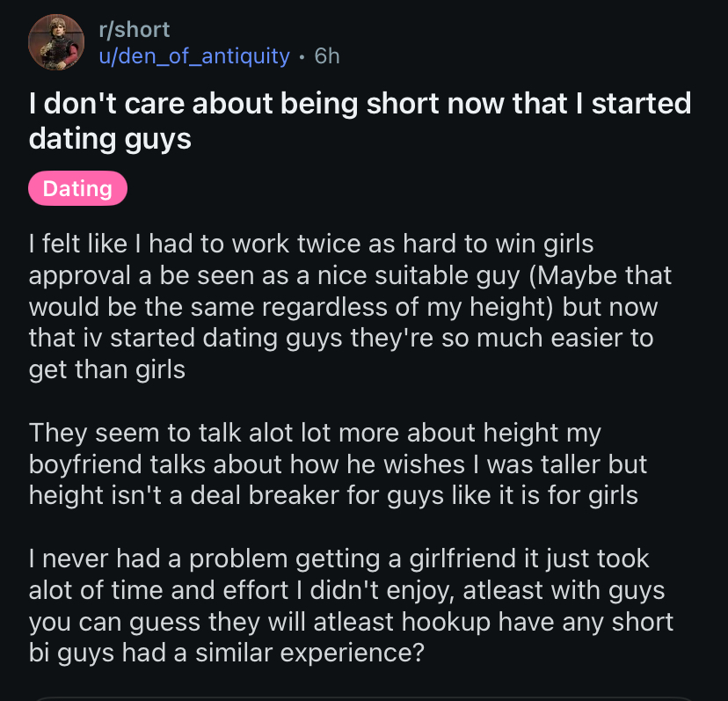Click the phrase "get than girls"

(x=106, y=369)
